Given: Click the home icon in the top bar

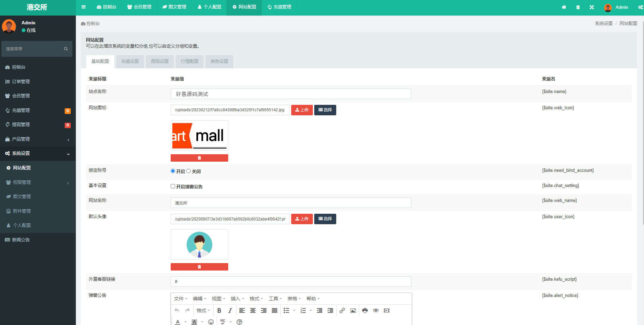Looking at the screenshot, I should click(564, 7).
